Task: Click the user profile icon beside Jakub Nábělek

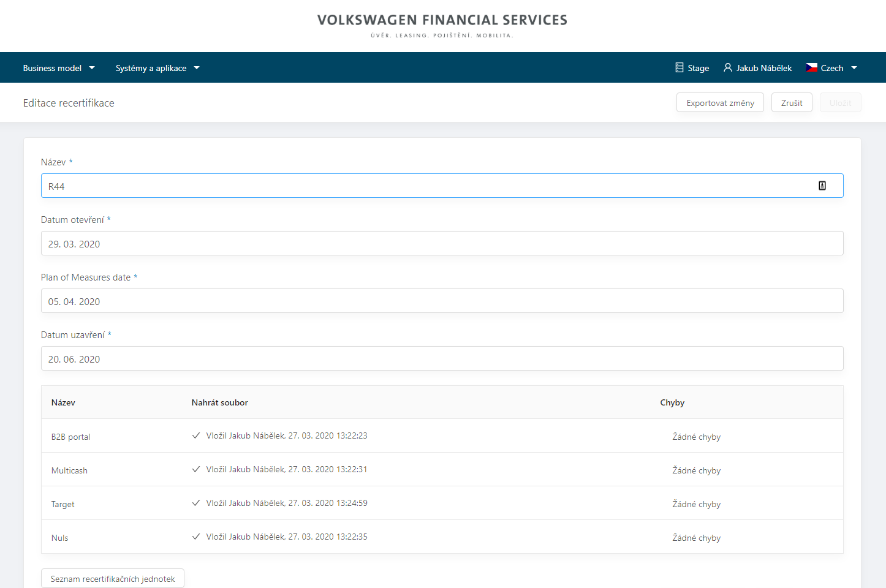Action: tap(727, 67)
